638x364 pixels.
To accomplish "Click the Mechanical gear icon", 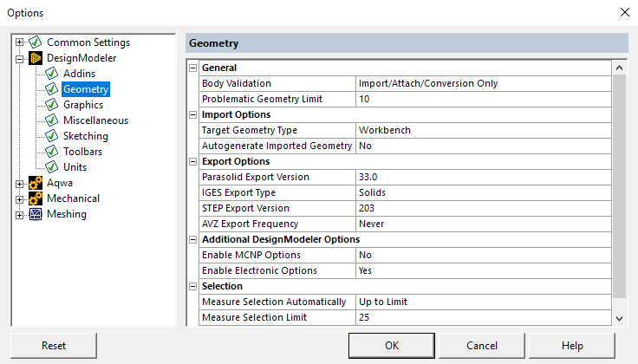I will tap(36, 198).
